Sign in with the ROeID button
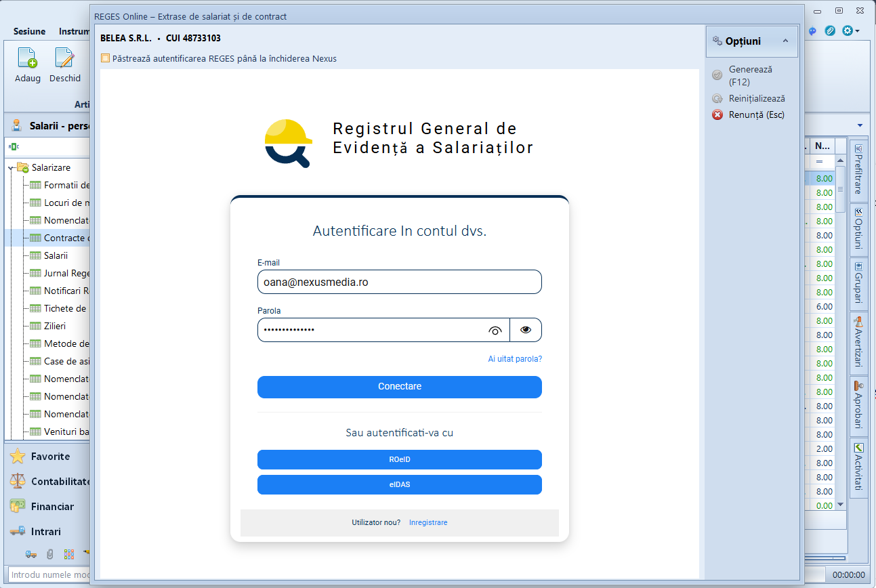The width and height of the screenshot is (876, 588). (x=400, y=459)
